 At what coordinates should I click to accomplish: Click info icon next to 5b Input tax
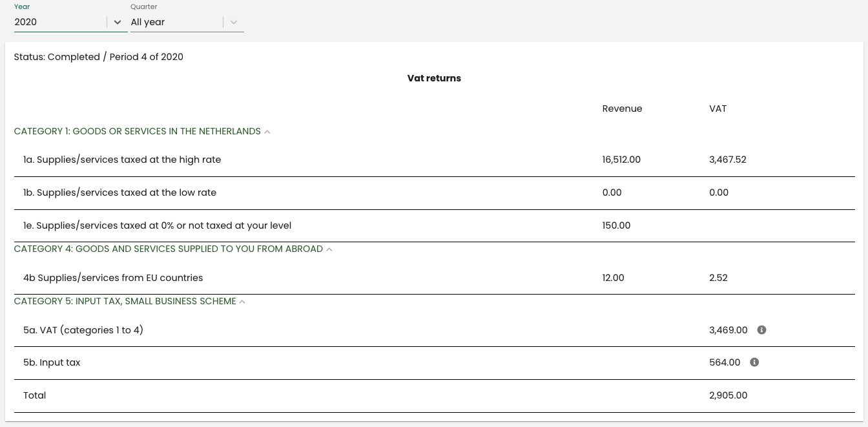(754, 362)
